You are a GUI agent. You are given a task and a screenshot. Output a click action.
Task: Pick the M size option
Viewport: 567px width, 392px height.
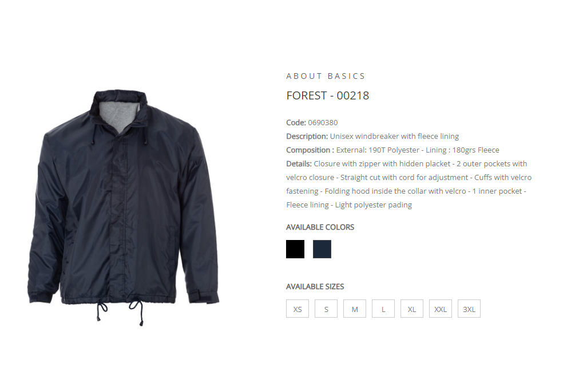[354, 309]
